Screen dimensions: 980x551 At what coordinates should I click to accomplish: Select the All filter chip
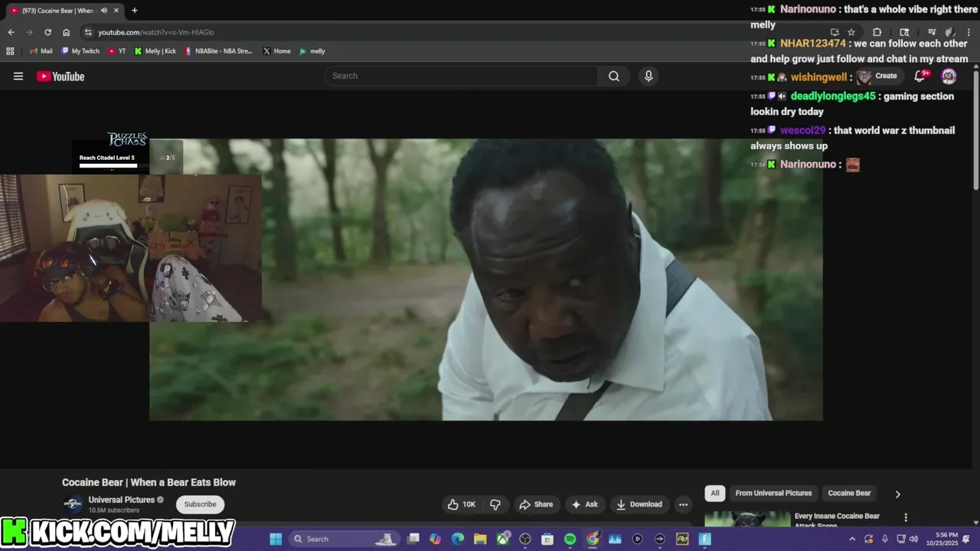[715, 493]
